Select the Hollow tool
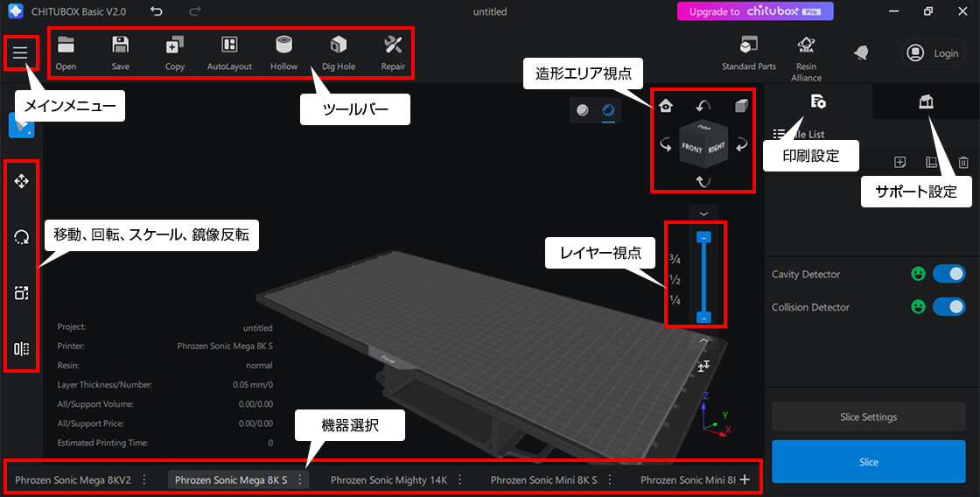980x497 pixels. (283, 53)
